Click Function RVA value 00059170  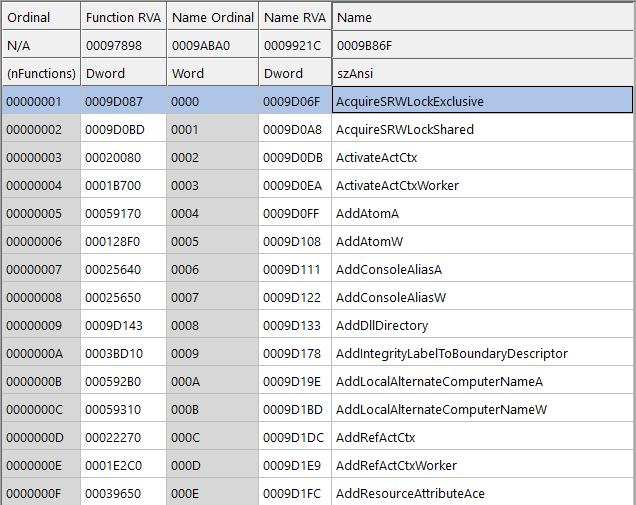(123, 213)
